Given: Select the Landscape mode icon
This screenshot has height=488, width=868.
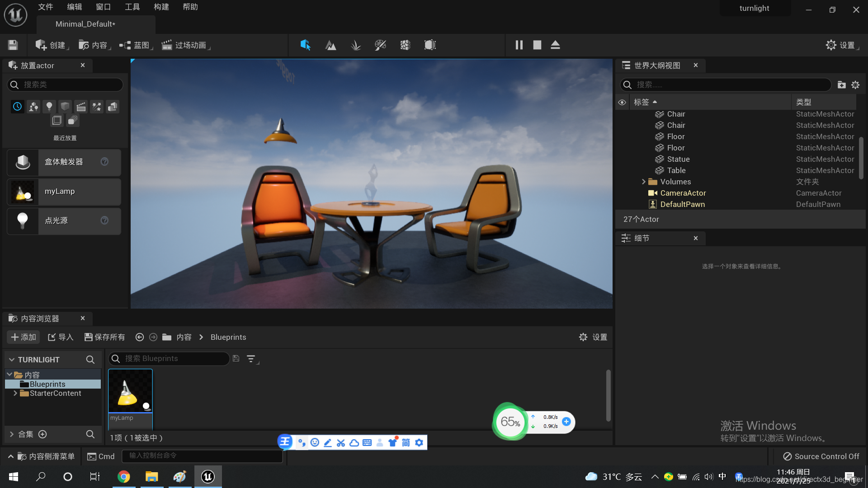Looking at the screenshot, I should click(x=330, y=45).
